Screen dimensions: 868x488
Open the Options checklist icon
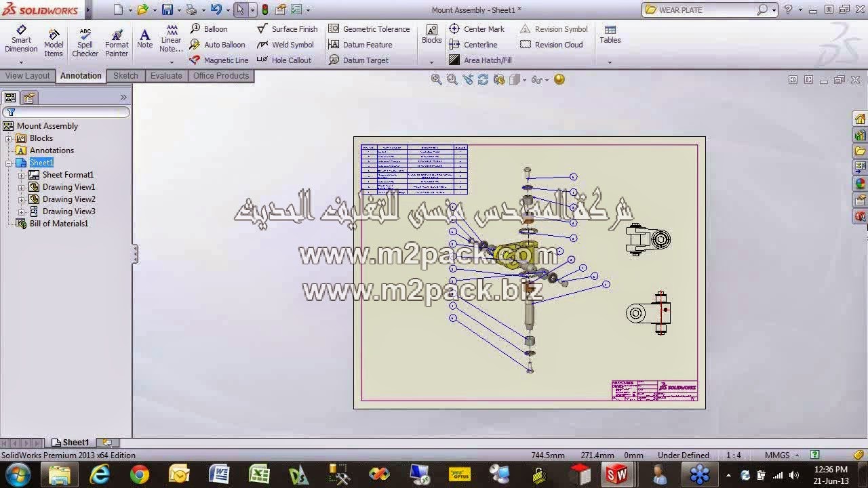tap(296, 10)
